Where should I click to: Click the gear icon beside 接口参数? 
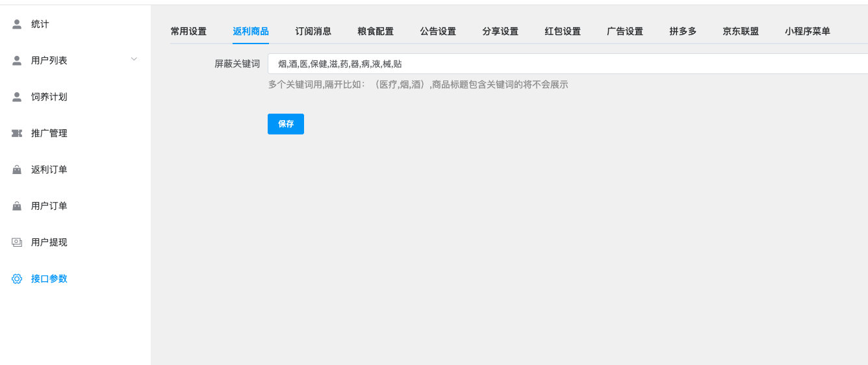pyautogui.click(x=17, y=279)
